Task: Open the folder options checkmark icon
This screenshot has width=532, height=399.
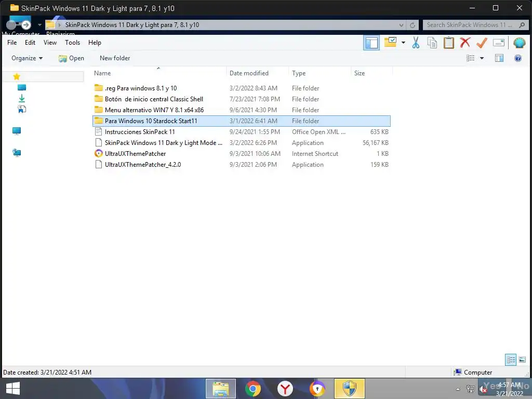Action: coord(390,43)
